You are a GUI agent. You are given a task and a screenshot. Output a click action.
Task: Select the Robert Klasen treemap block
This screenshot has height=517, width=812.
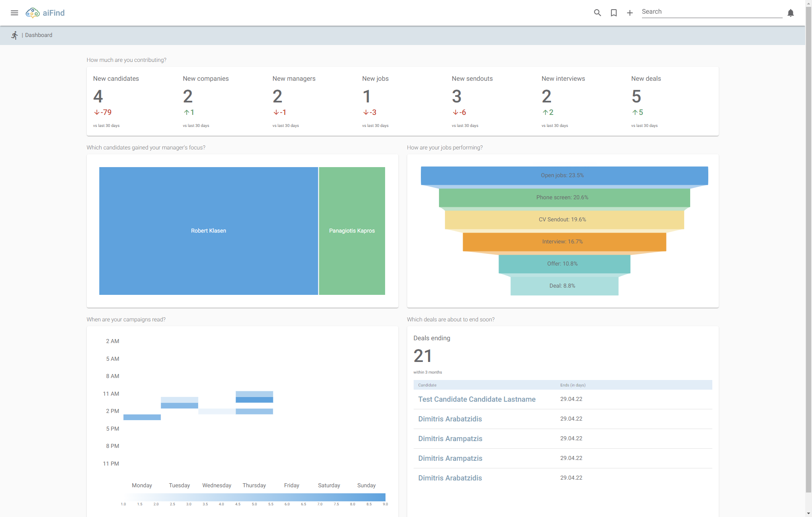coord(209,230)
